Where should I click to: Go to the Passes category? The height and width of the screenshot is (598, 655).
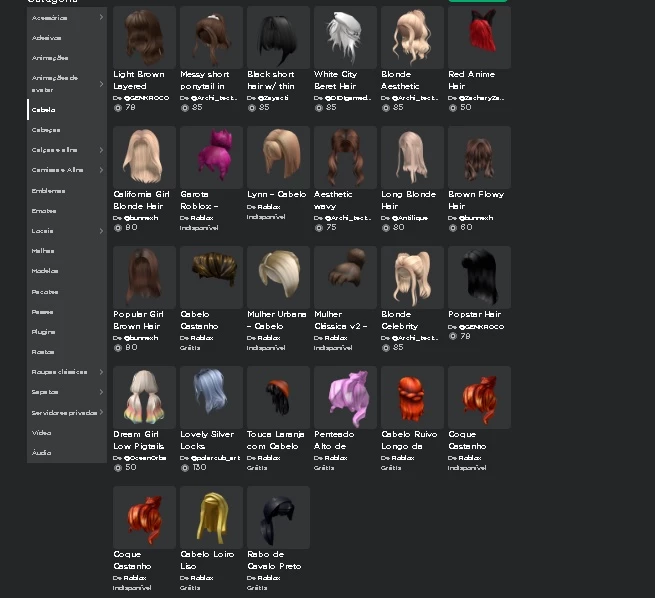43,312
